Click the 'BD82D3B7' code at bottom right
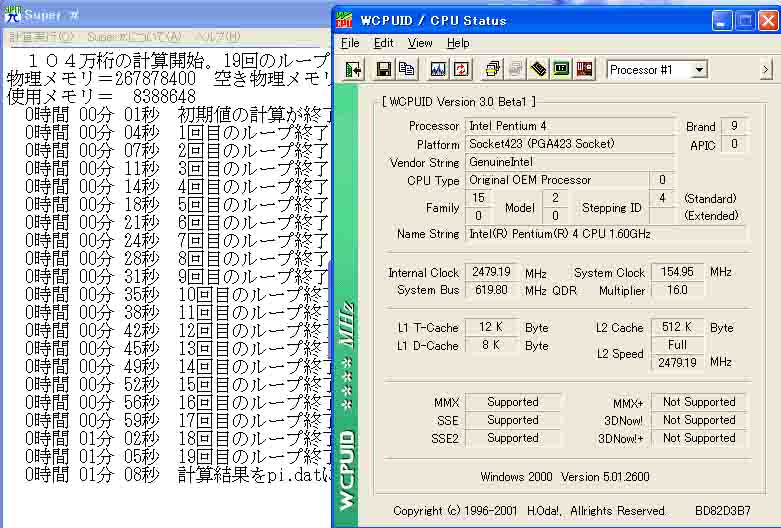The width and height of the screenshot is (781, 528). pyautogui.click(x=723, y=511)
